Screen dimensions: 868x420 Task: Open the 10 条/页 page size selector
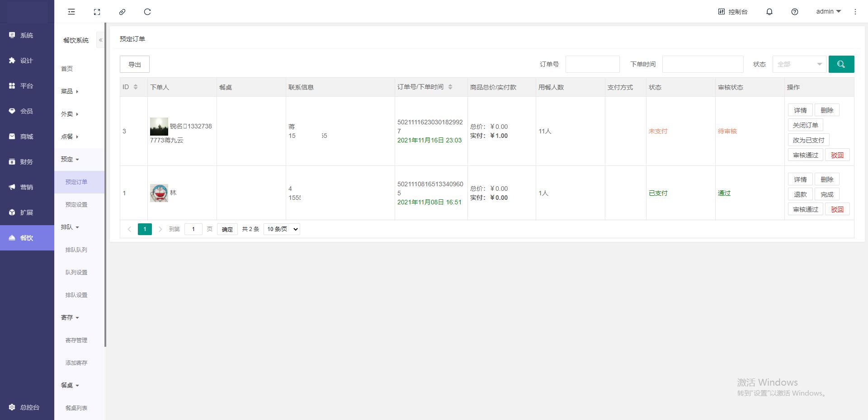point(283,229)
